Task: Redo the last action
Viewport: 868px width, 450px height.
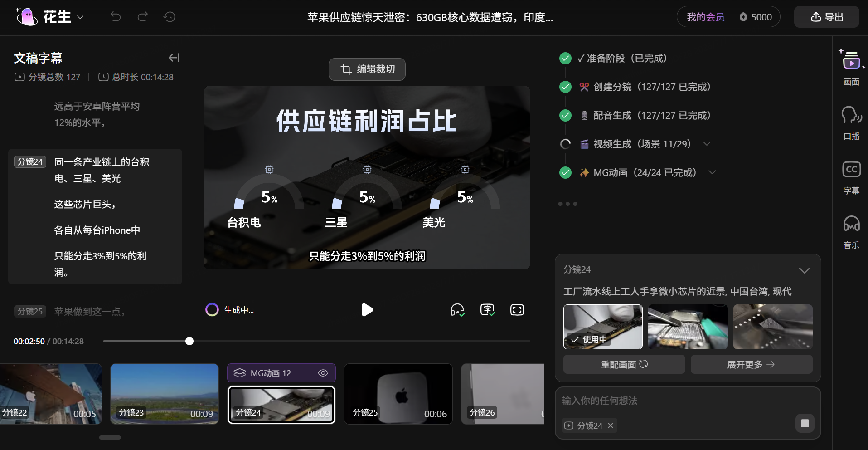Action: coord(143,17)
